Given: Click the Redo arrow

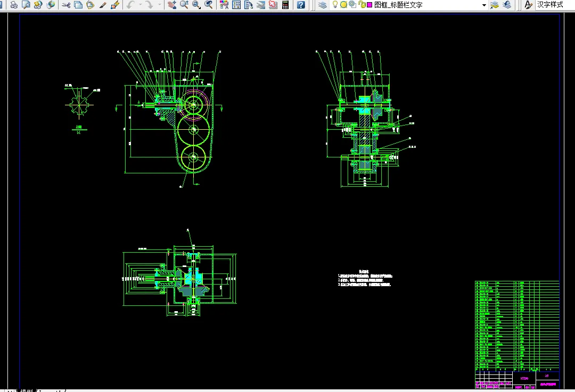Looking at the screenshot, I should point(149,5).
